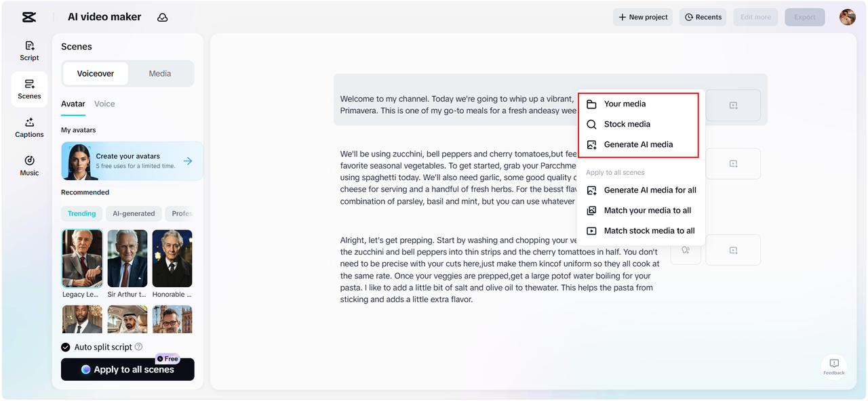Select the Sir Arthur avatar thumbnail

coord(127,259)
